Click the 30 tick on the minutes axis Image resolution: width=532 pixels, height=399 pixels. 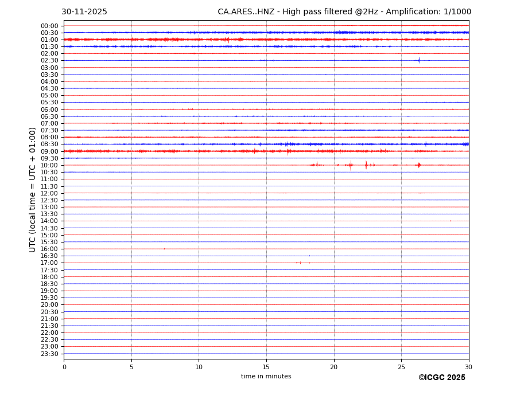pos(468,367)
